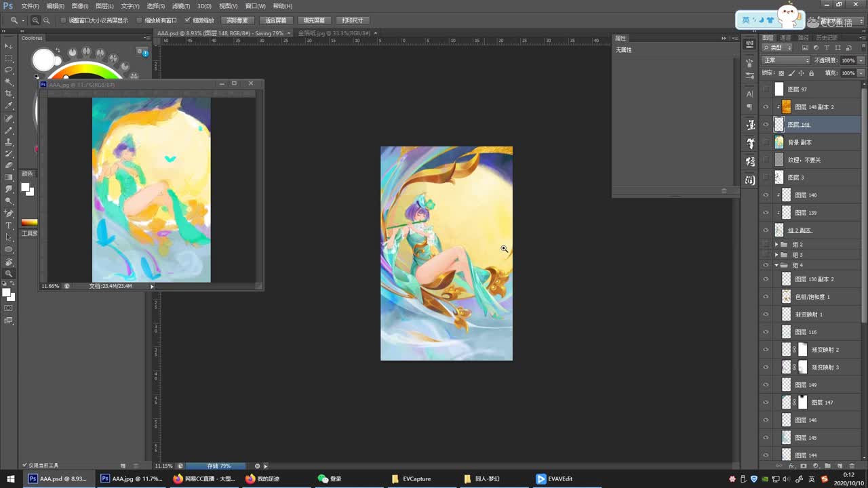Open the 文件 menu
Viewport: 868px width, 488px height.
pos(30,6)
